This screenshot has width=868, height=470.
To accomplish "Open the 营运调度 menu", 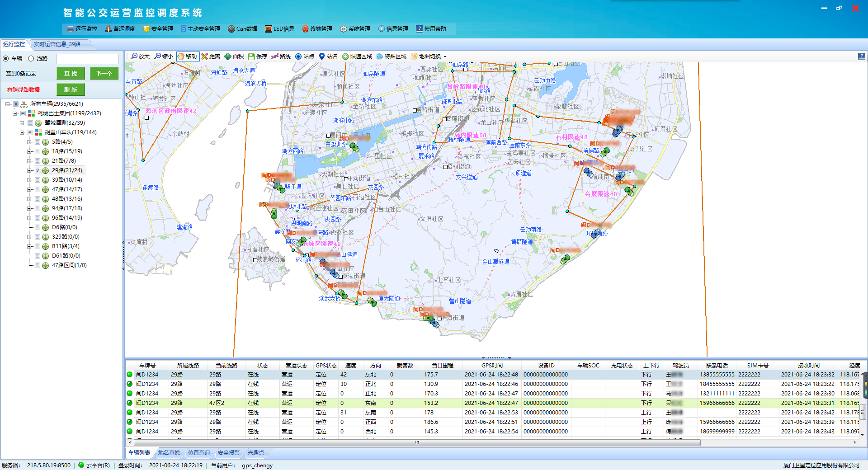I will point(120,29).
